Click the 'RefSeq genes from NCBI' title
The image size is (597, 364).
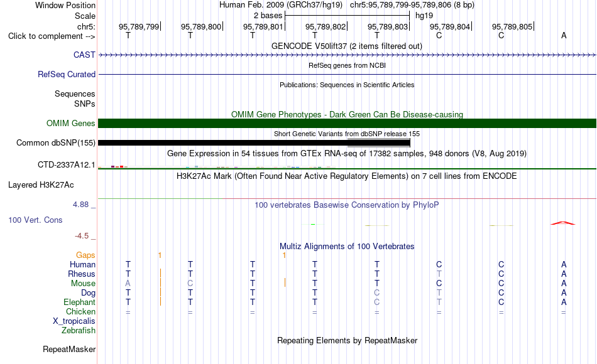pos(348,65)
